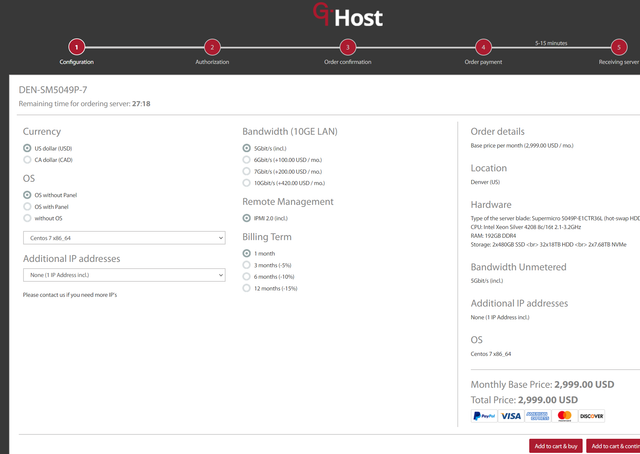
Task: Click the Receiving server step label
Action: [619, 62]
